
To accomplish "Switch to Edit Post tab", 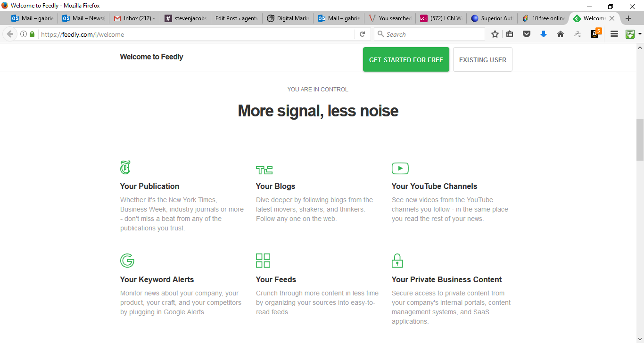I will [x=237, y=18].
